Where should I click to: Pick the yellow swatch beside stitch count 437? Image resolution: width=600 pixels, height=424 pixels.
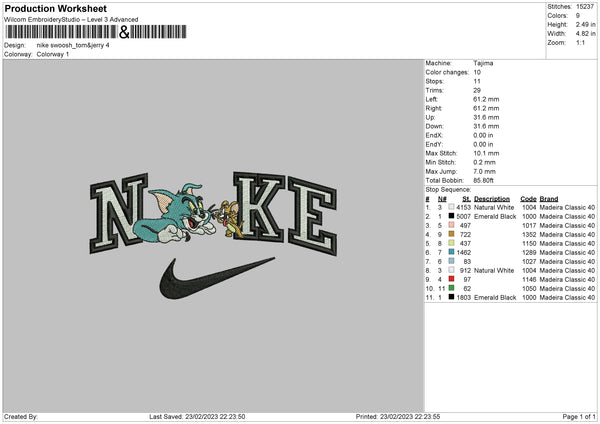(451, 243)
